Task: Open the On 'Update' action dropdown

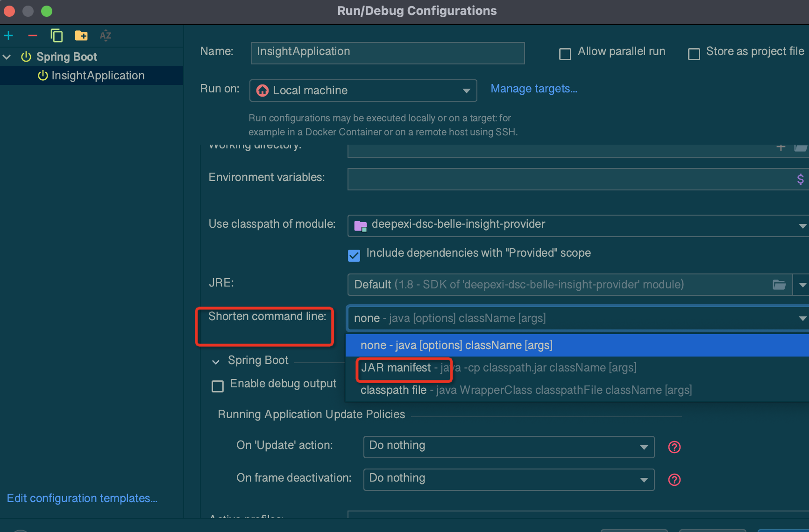Action: (x=508, y=447)
